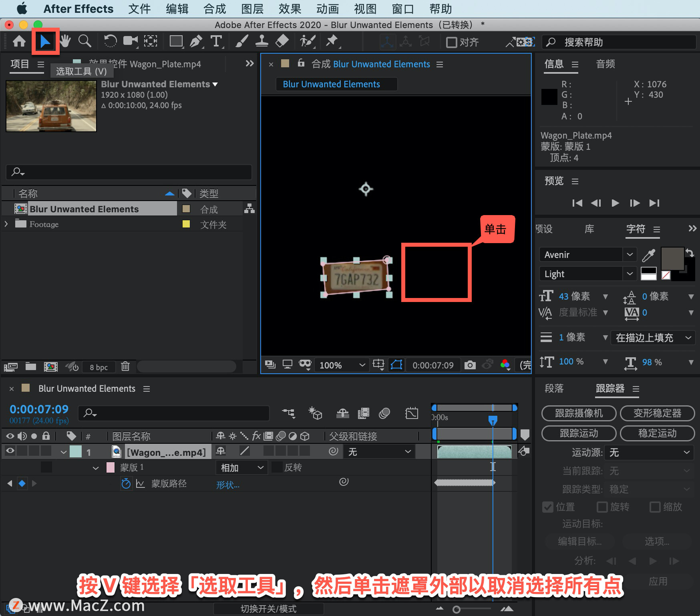Expand the Footage folder
Viewport: 700px width, 616px height.
tap(6, 224)
